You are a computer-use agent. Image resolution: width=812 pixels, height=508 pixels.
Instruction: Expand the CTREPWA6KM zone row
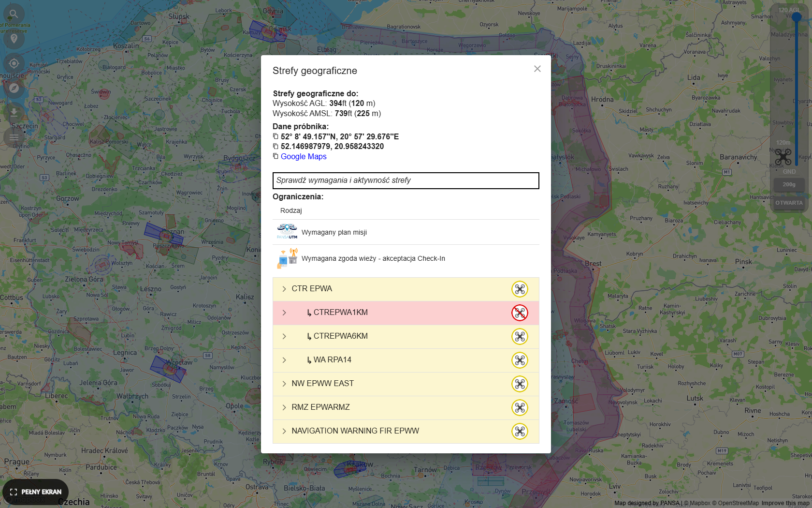click(x=284, y=336)
